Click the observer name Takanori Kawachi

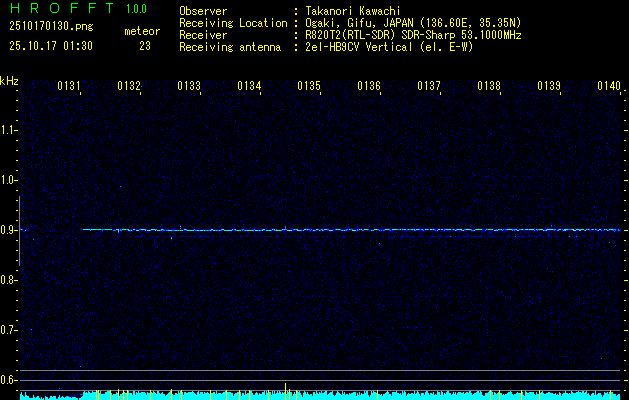(x=353, y=11)
